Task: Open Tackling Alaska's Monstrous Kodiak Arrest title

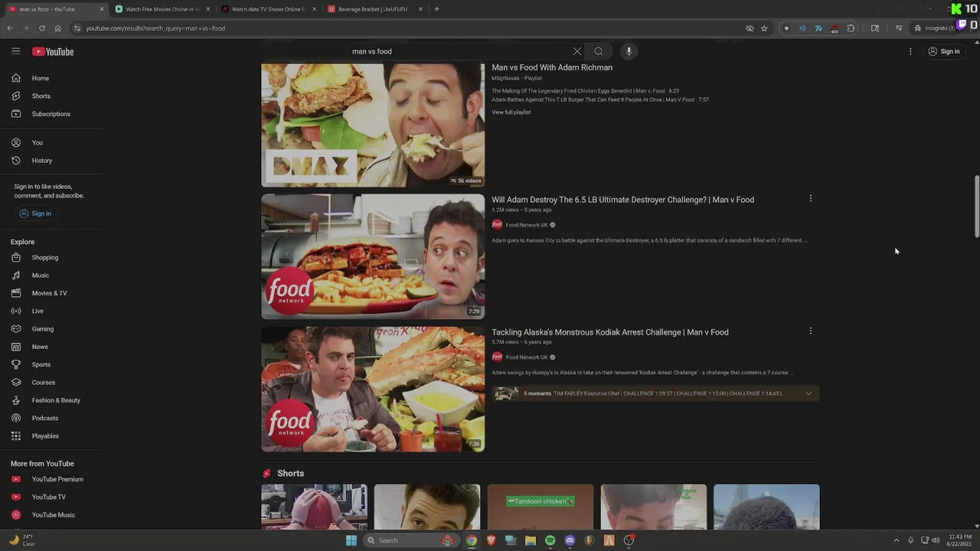Action: [x=610, y=332]
